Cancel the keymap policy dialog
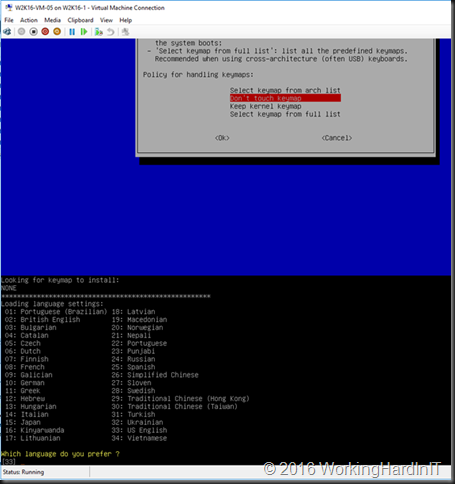455x484 pixels. [337, 138]
